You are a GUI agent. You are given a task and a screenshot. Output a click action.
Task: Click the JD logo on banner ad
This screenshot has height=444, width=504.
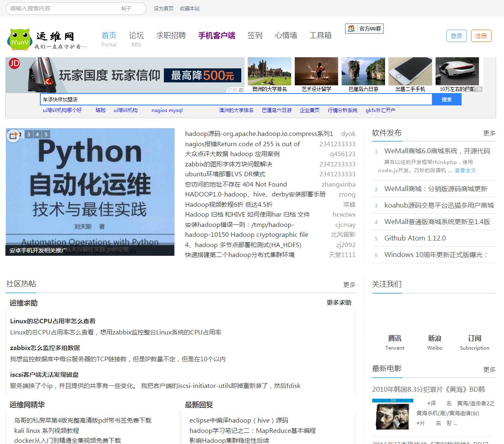click(x=14, y=63)
